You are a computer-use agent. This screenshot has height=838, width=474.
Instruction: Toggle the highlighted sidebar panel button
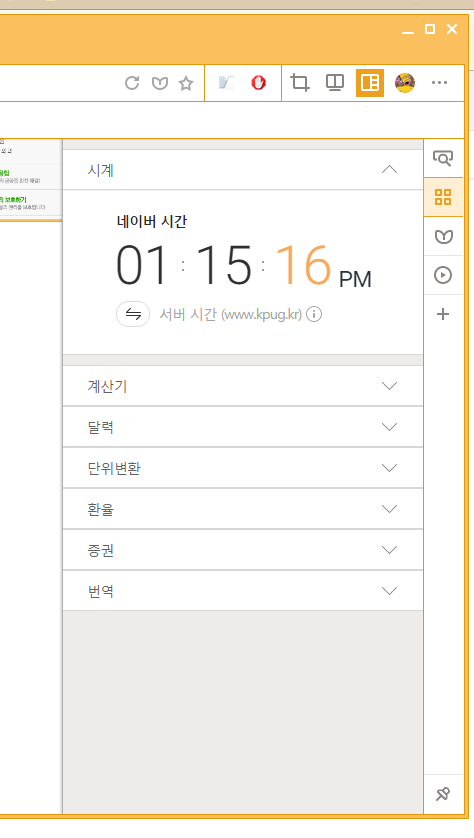(x=370, y=83)
